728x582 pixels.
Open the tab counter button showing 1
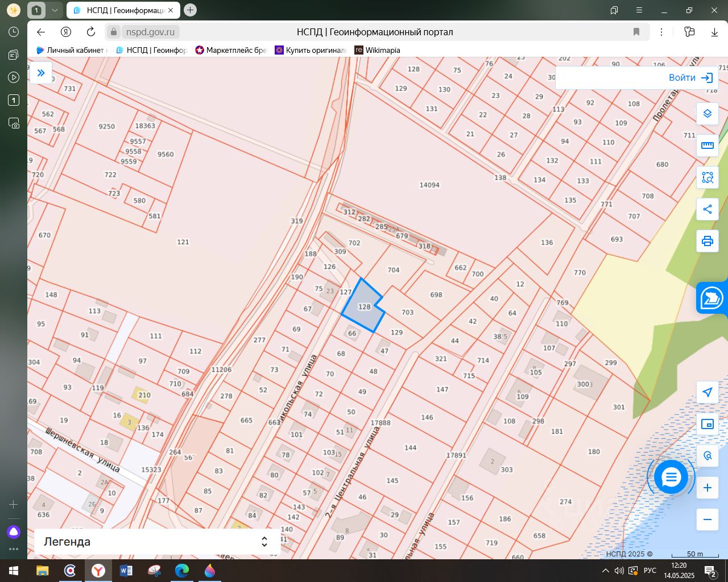click(x=36, y=10)
